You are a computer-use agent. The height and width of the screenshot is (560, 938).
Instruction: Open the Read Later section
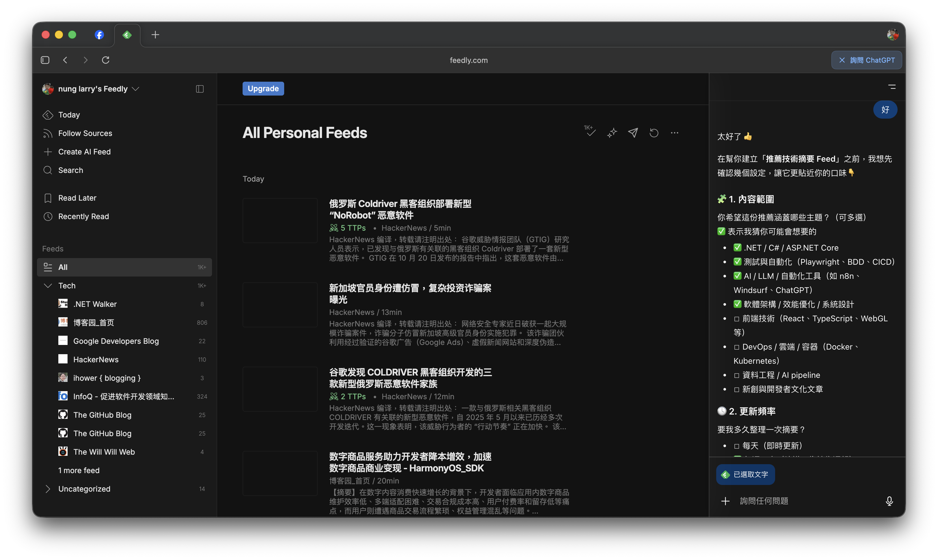(77, 198)
